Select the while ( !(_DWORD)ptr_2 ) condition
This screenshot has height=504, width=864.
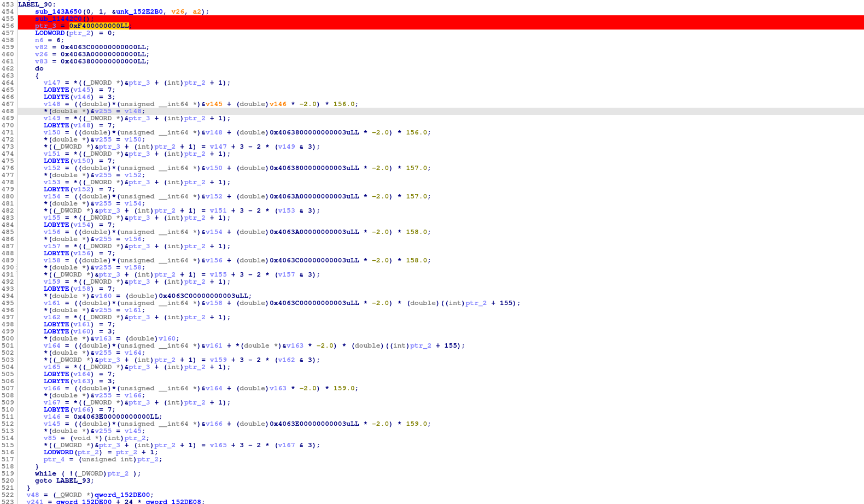88,473
